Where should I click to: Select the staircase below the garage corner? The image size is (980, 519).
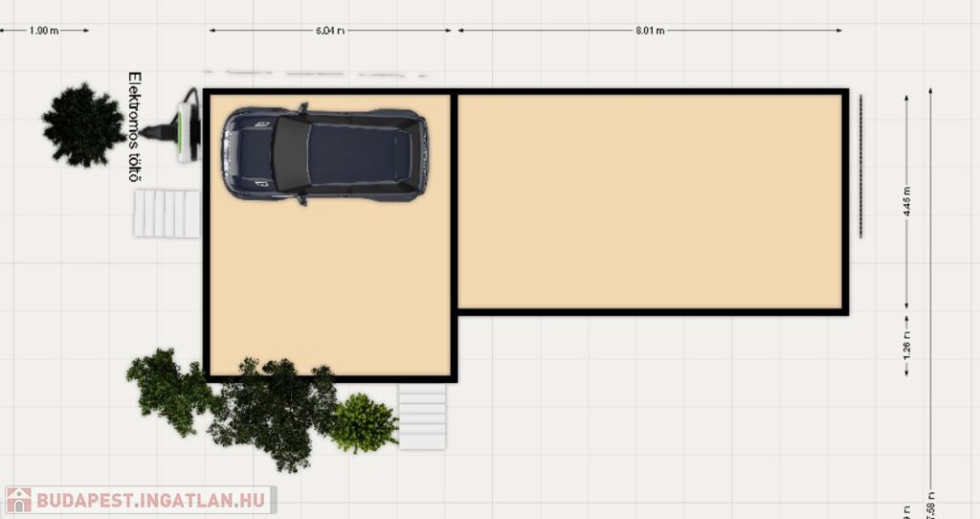[422, 416]
